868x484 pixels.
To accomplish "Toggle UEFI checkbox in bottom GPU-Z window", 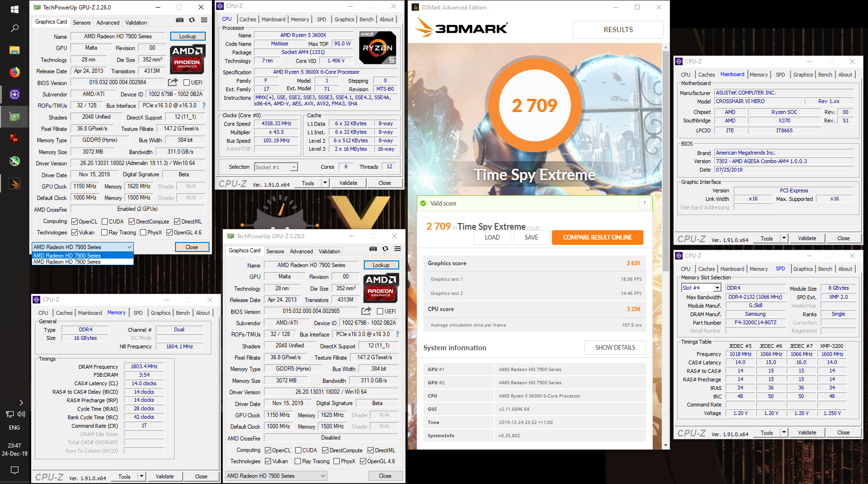I will (380, 311).
